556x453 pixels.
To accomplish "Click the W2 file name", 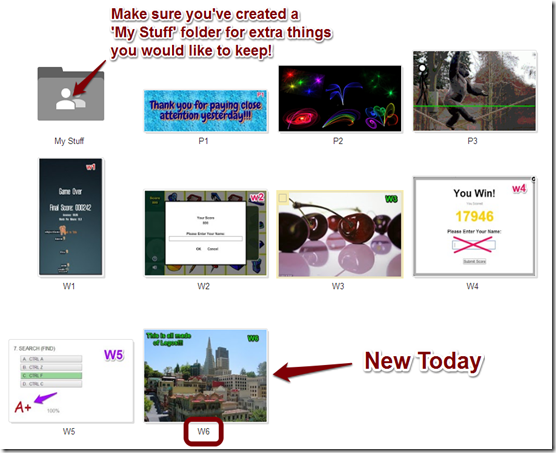I will click(x=204, y=286).
